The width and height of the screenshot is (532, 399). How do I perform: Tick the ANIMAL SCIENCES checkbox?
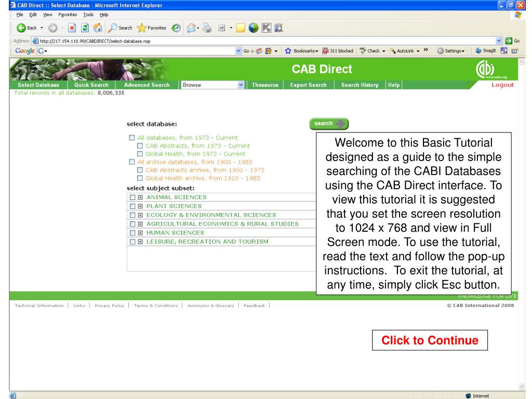pyautogui.click(x=132, y=197)
